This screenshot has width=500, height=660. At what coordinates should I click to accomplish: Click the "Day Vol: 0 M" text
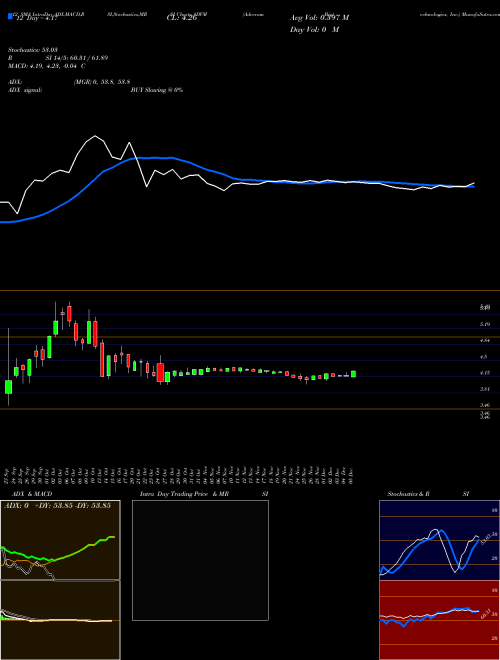click(314, 29)
